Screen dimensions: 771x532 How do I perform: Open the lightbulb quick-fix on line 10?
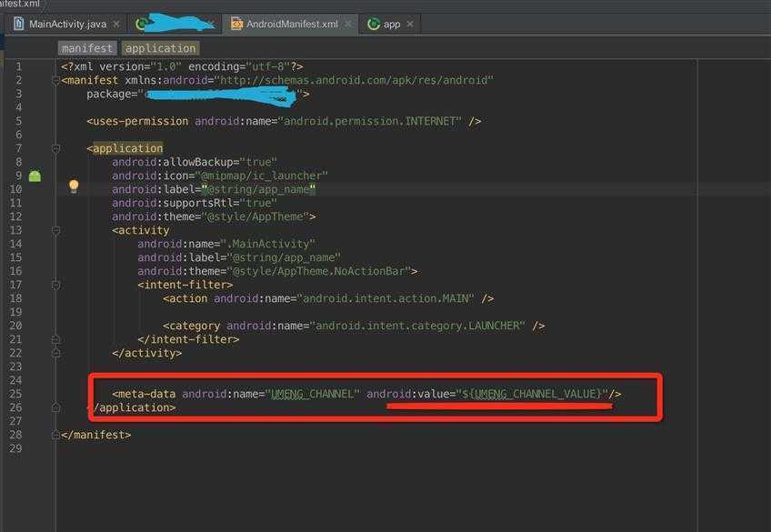pyautogui.click(x=74, y=186)
